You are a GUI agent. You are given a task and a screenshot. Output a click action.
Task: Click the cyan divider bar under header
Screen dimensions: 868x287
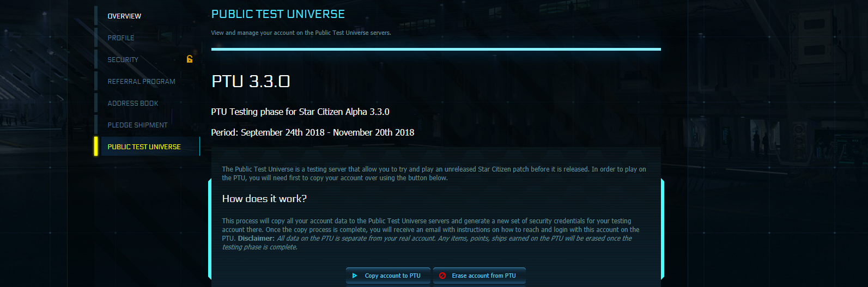pyautogui.click(x=436, y=49)
